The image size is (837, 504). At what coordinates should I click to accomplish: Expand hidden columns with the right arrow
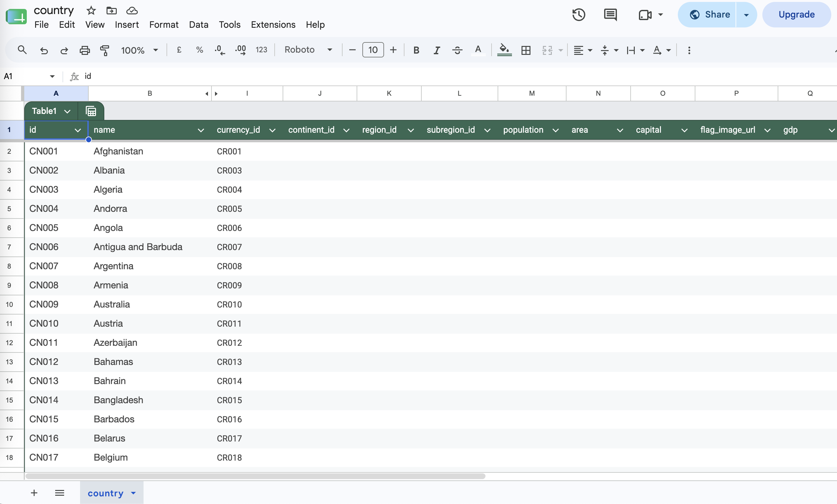216,93
